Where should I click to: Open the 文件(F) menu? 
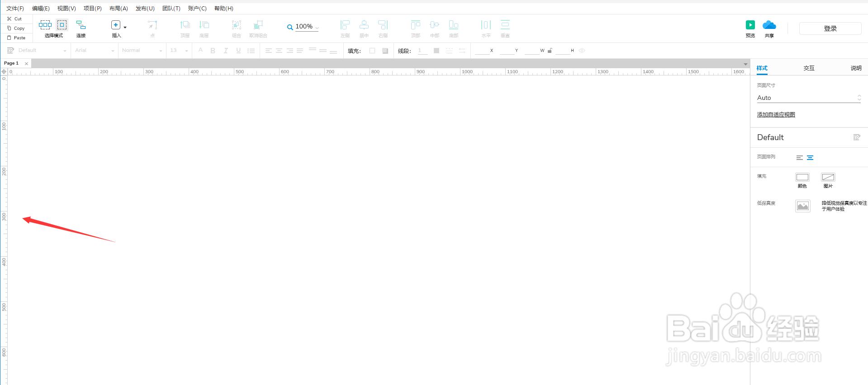(15, 9)
